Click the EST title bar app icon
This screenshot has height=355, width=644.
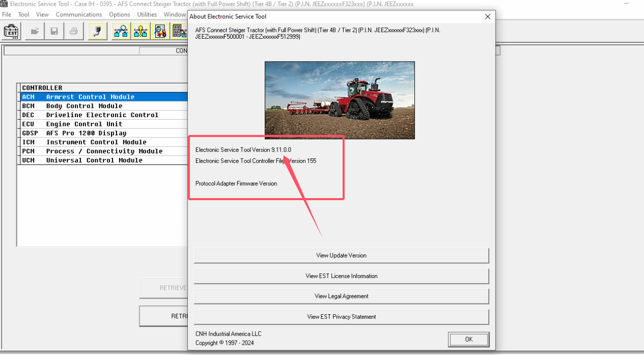click(x=4, y=4)
